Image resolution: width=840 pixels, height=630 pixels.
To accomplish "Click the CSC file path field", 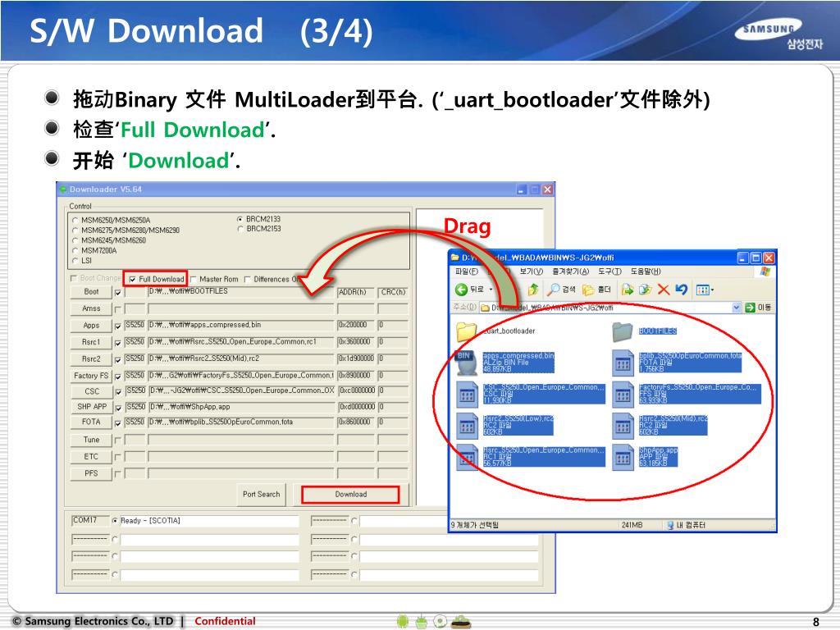I will point(241,391).
